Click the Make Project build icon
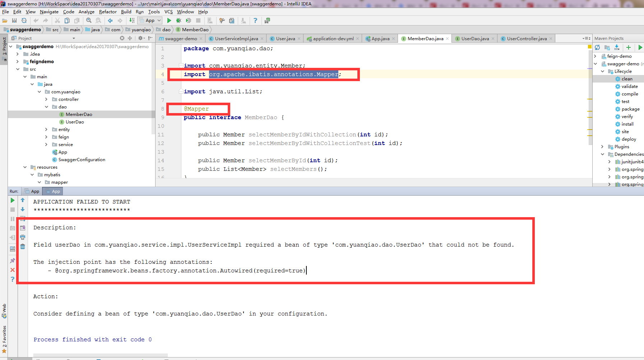The width and height of the screenshot is (644, 360). pyautogui.click(x=132, y=21)
